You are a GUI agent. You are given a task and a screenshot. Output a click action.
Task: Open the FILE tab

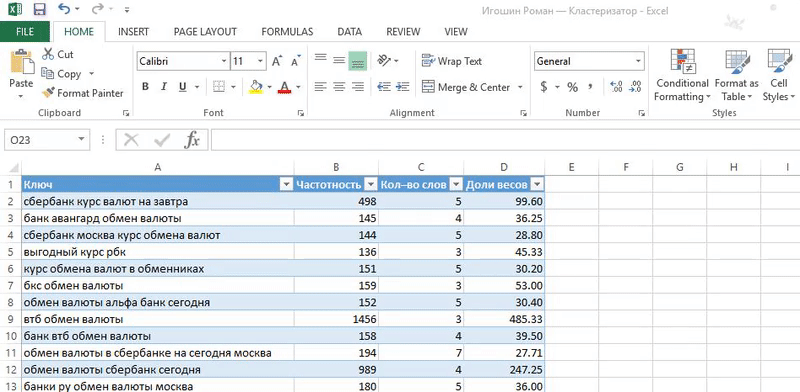click(x=24, y=32)
